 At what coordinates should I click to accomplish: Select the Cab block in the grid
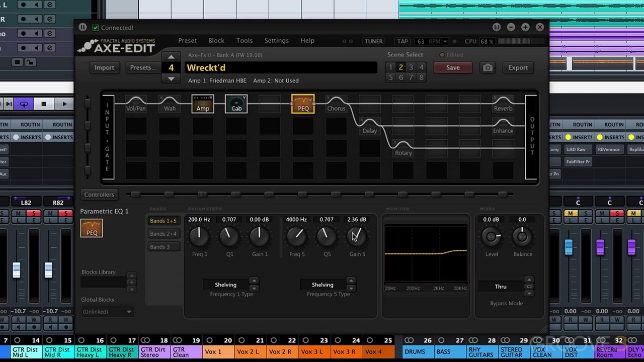point(236,104)
